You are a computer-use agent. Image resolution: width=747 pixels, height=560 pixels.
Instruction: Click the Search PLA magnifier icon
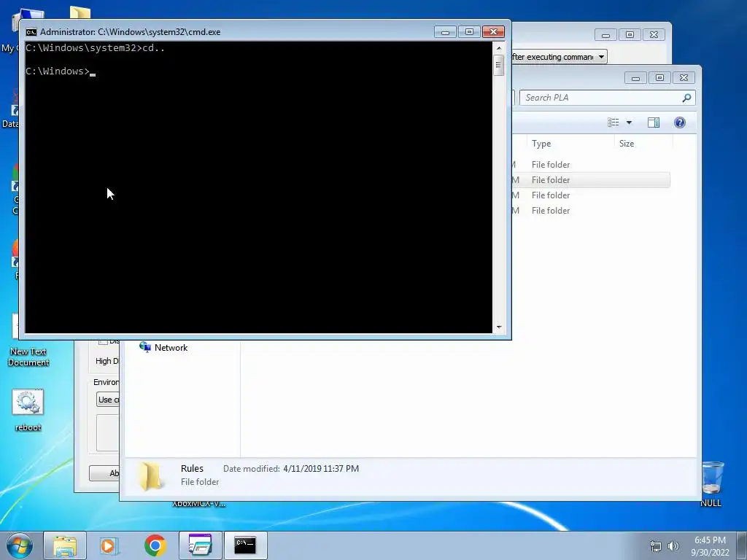tap(686, 98)
